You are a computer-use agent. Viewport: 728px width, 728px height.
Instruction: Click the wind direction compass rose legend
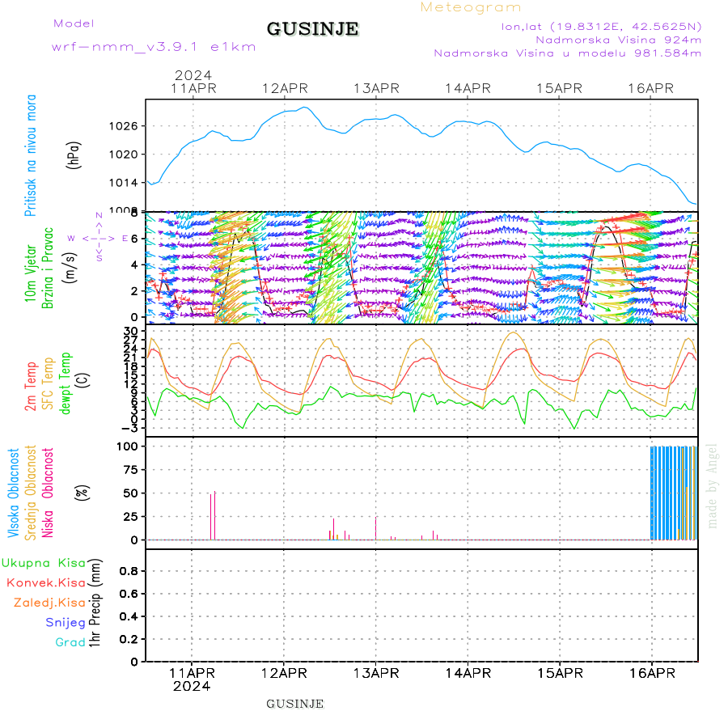coord(99,238)
